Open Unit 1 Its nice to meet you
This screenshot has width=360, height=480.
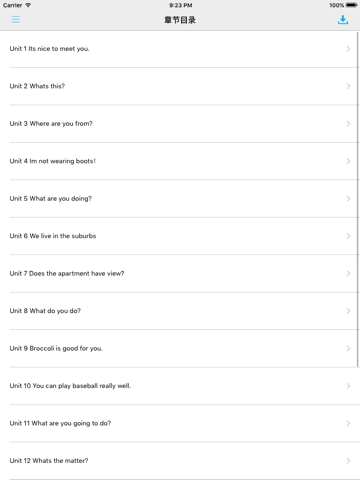click(x=180, y=49)
